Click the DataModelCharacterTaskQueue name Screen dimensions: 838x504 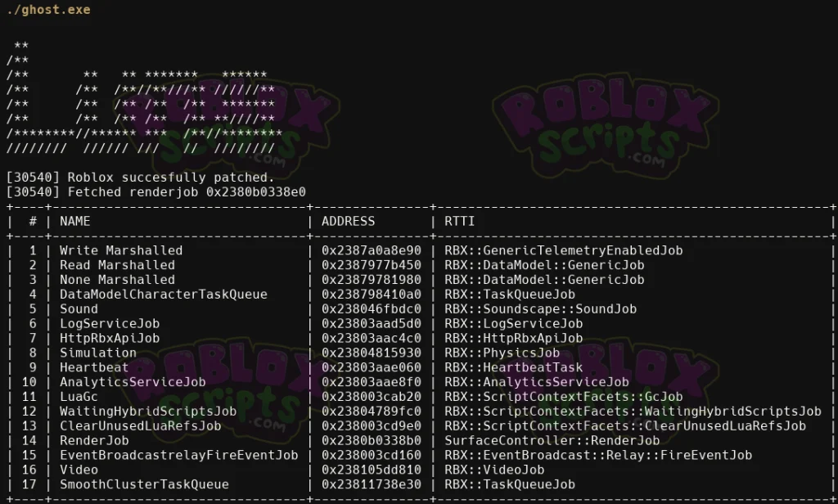163,295
